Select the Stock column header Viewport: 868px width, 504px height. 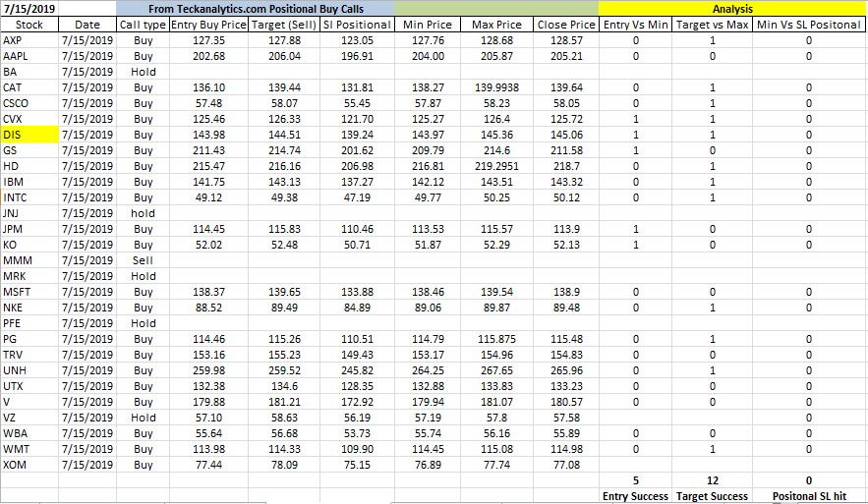point(29,25)
